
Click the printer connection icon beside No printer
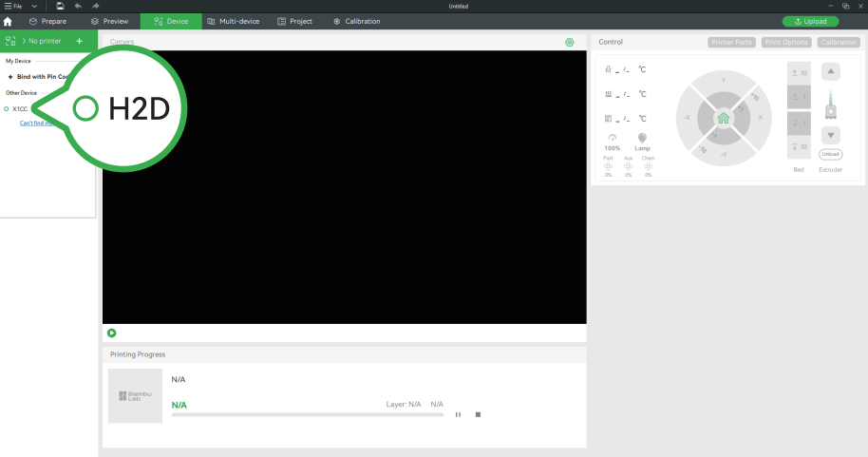coord(9,41)
